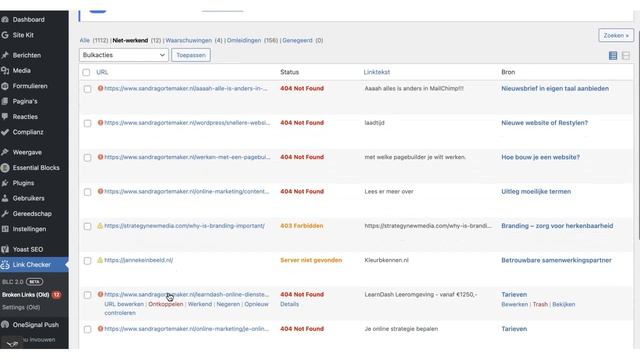
Task: Open Broken Links (Old) submenu item
Action: [25, 295]
